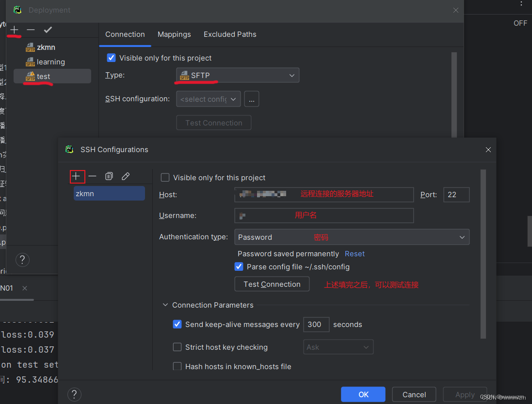
Task: Open SSH Configurations help question mark
Action: (x=74, y=394)
